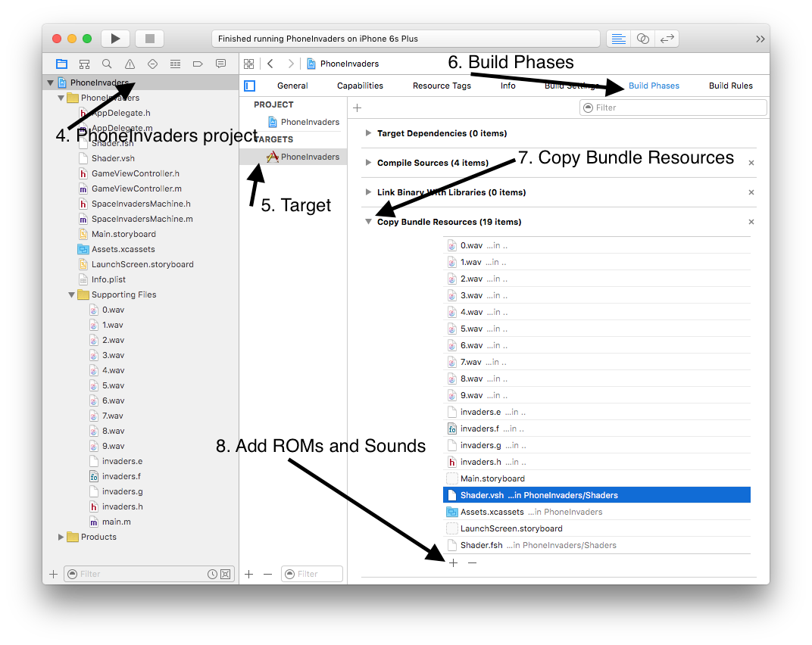Image resolution: width=812 pixels, height=645 pixels.
Task: Open the Symbol navigator
Action: 84,64
